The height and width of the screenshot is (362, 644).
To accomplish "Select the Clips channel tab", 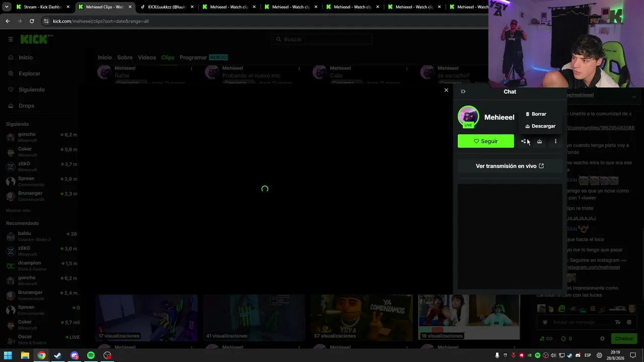I will [168, 57].
